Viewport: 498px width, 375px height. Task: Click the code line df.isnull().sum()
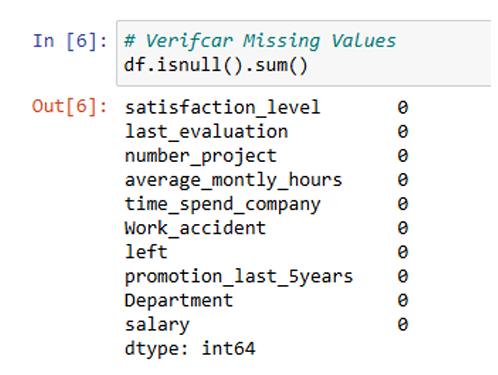tap(216, 65)
